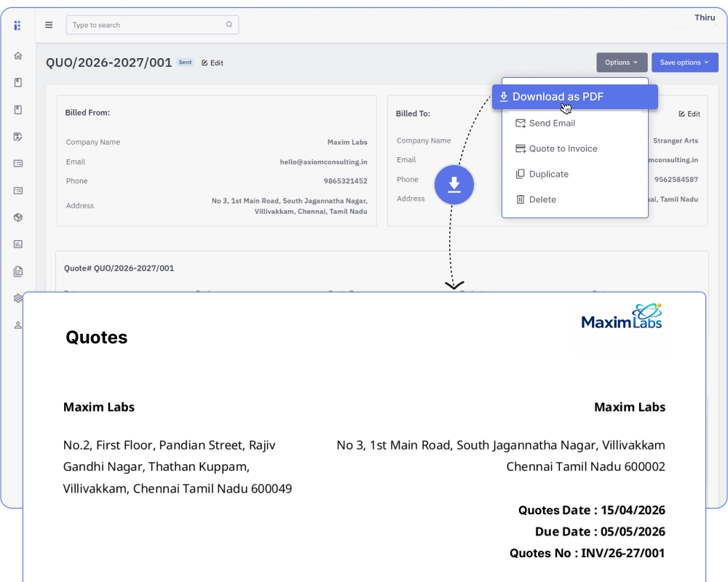The image size is (728, 582).
Task: Open the user profile icon in sidebar
Action: (x=18, y=325)
